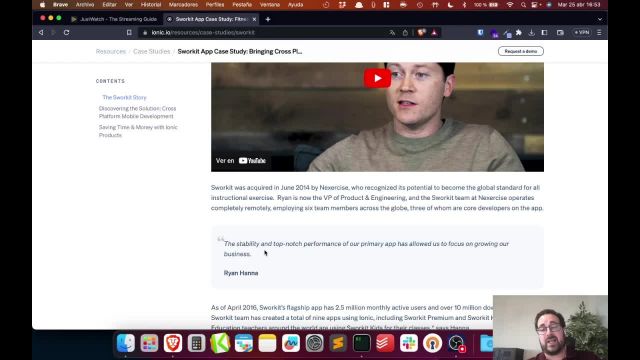
Task: Open the Brave hamburger menu
Action: (x=599, y=32)
